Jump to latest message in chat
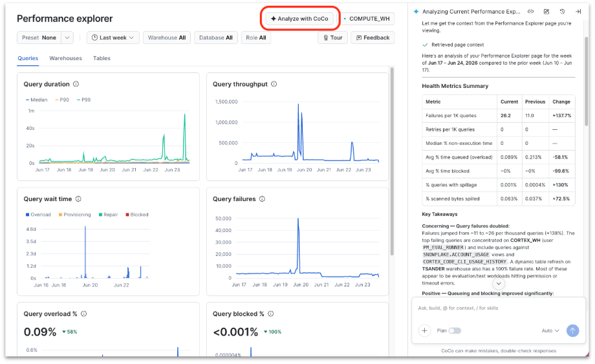Viewport: 595px width, 364px height. [x=499, y=283]
